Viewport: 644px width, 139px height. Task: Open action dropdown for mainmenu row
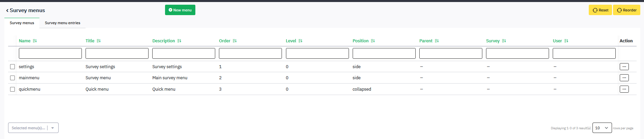click(624, 78)
